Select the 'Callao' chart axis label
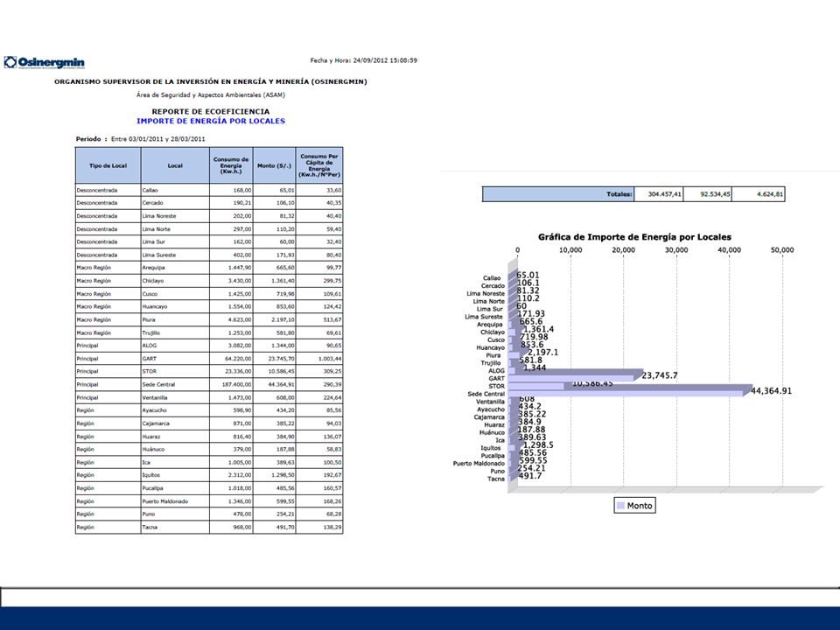The image size is (840, 630). 492,278
